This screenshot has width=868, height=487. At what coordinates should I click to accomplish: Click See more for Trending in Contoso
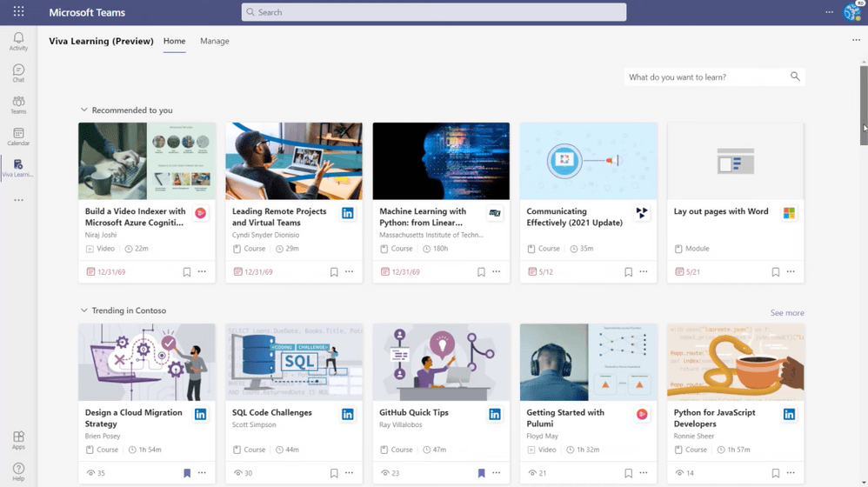click(786, 313)
